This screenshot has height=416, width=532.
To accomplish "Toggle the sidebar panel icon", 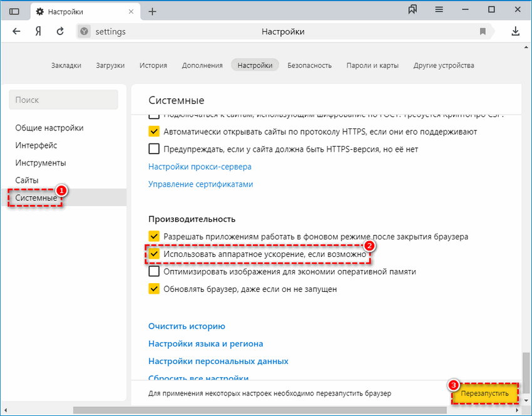I will coord(14,11).
